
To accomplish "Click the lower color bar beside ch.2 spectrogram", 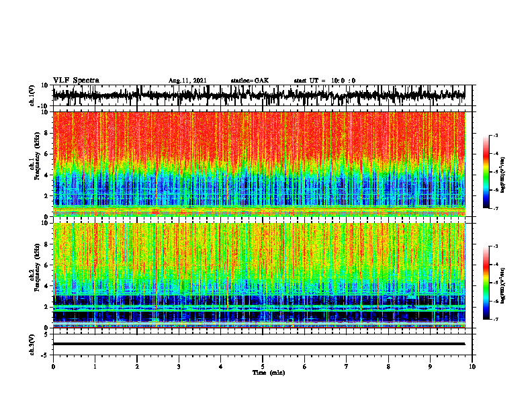I will [x=486, y=283].
